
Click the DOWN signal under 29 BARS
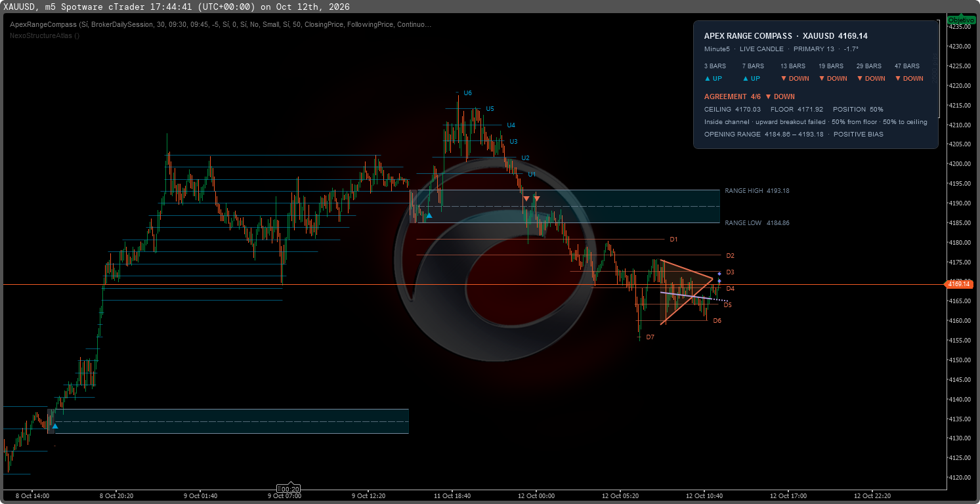(870, 79)
